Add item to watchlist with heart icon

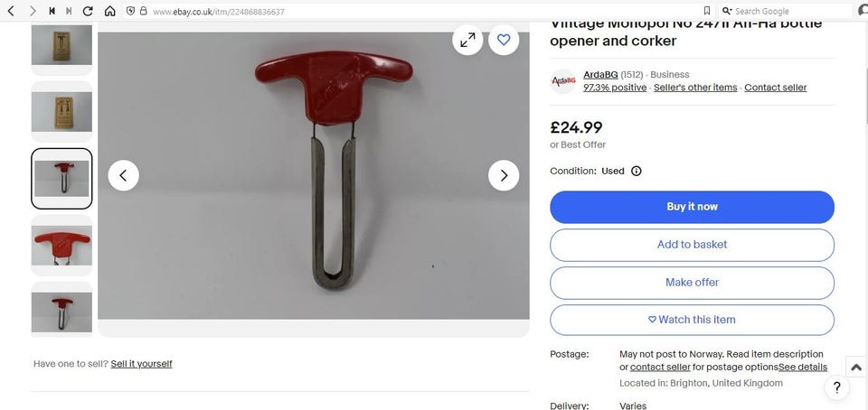504,40
